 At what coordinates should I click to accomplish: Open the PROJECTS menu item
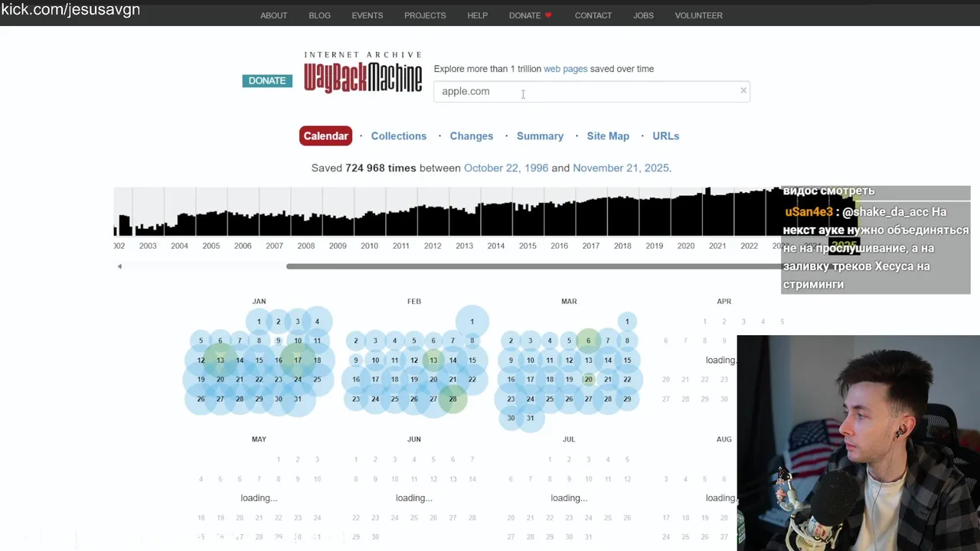pyautogui.click(x=425, y=15)
